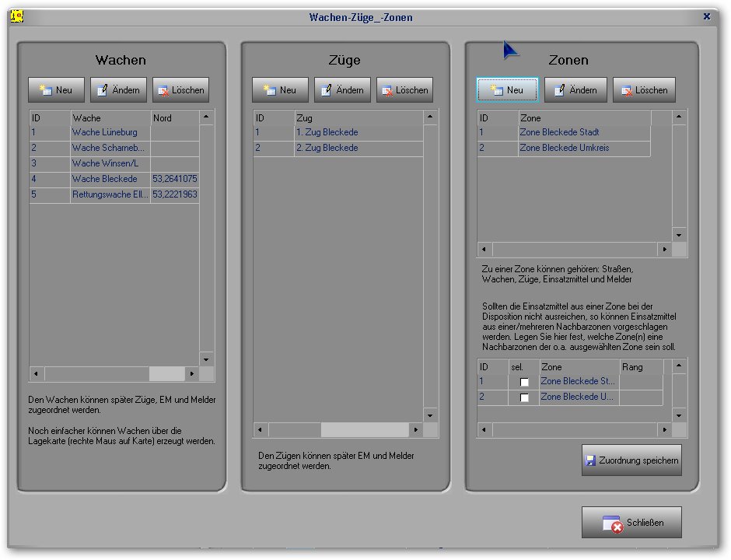Click the Nord column header
Screen dimensions: 731x560
pos(175,118)
